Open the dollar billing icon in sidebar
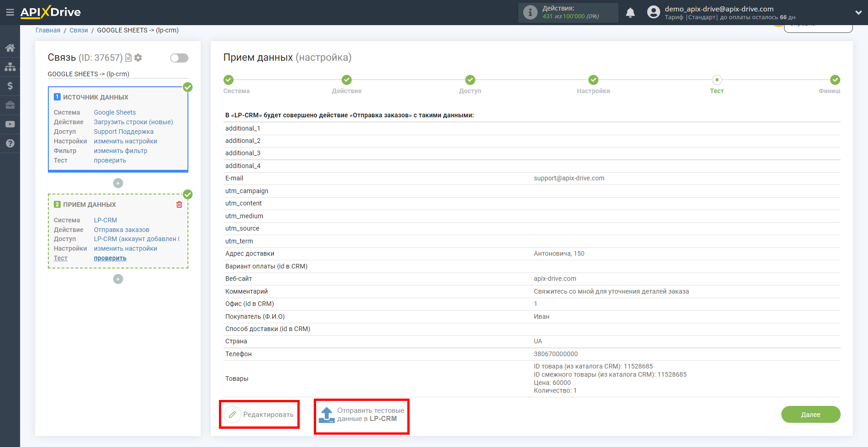 10,86
